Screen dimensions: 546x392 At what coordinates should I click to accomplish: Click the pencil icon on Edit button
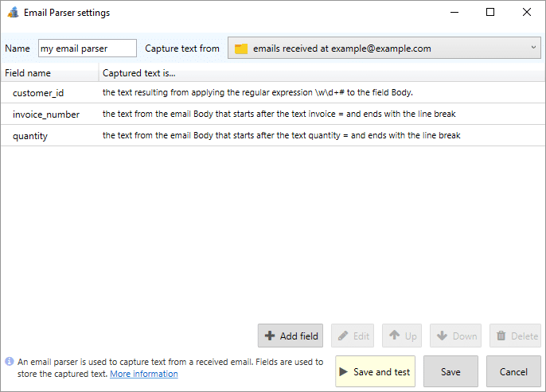click(x=342, y=336)
